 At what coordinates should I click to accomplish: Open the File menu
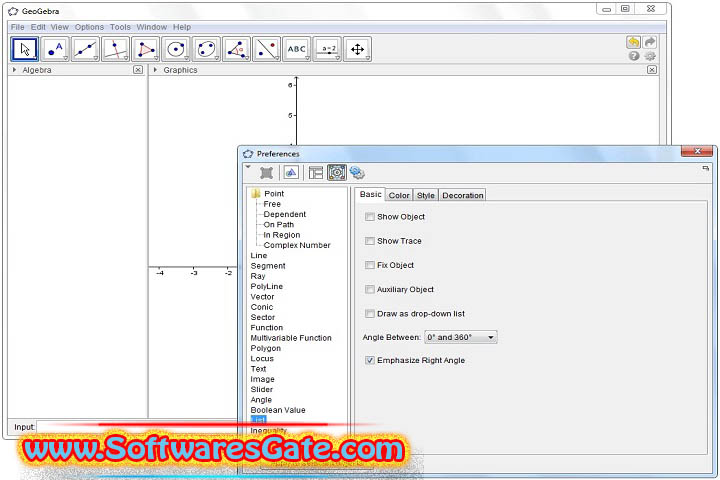(x=17, y=27)
